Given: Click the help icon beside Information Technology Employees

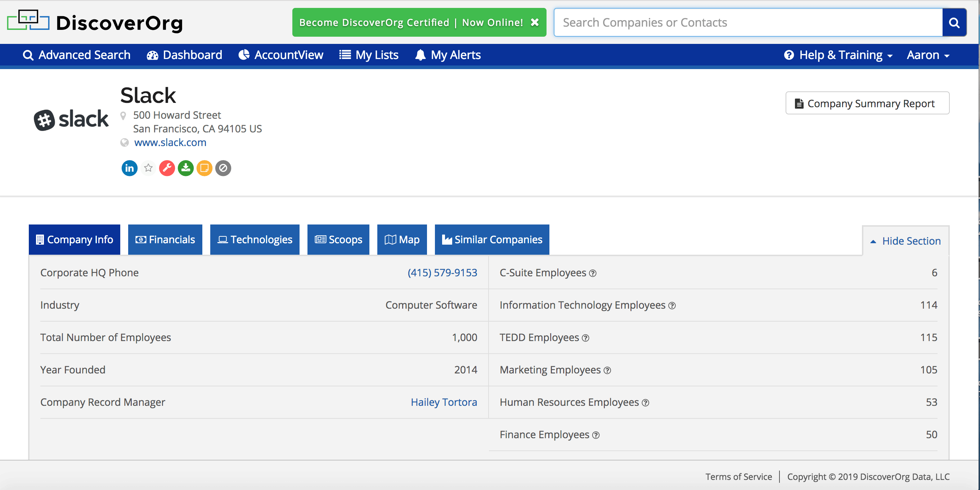Looking at the screenshot, I should (672, 306).
